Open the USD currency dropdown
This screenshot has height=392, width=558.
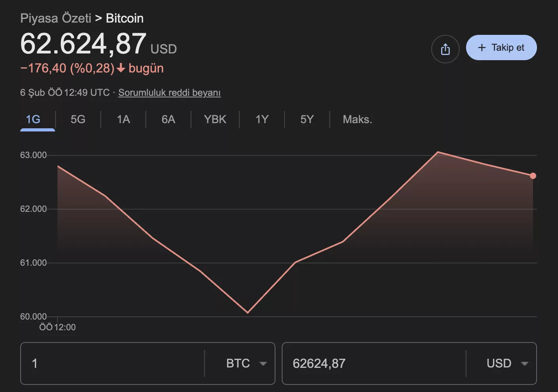[525, 363]
